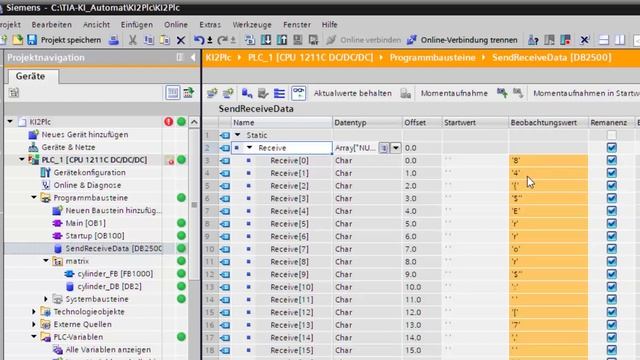Click the Cut scissors icon
640x360 pixels.
pos(132,40)
